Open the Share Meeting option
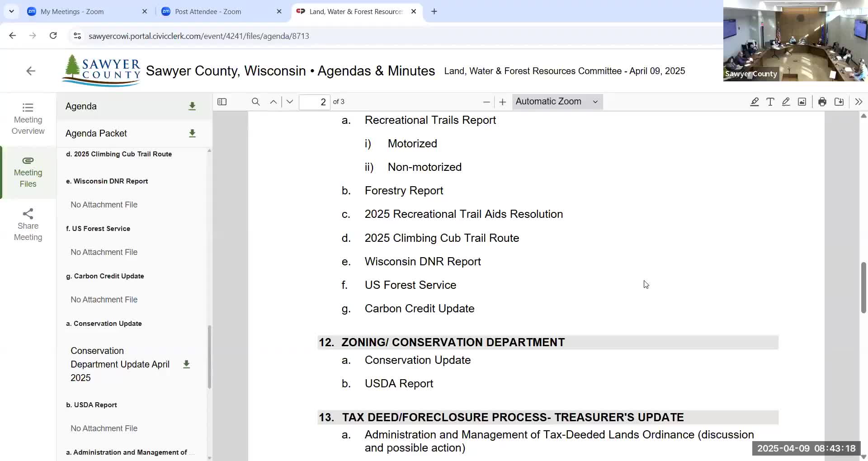 28,225
